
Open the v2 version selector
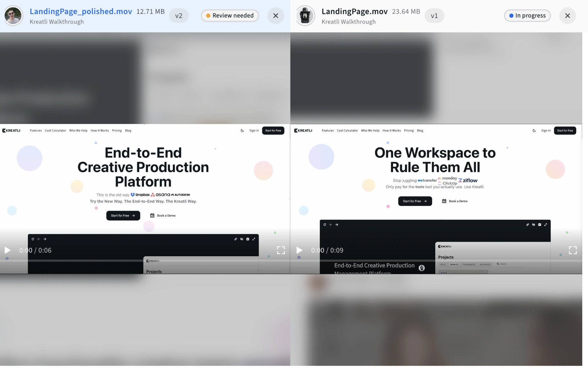[179, 16]
